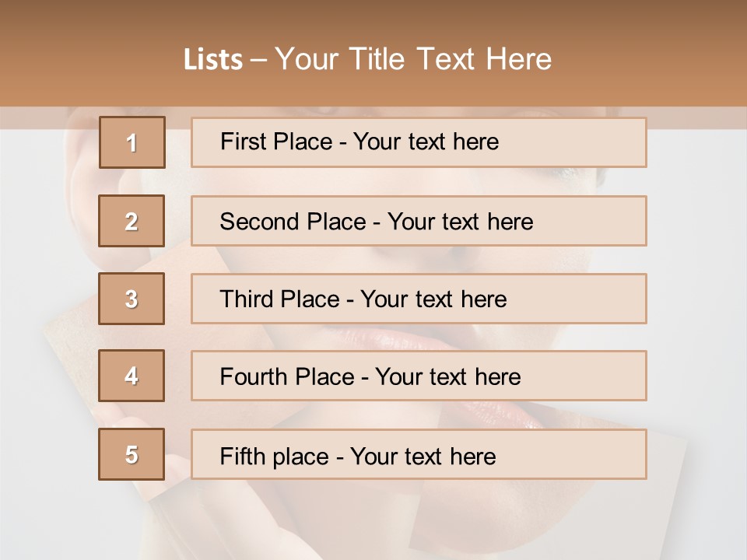This screenshot has height=560, width=747.
Task: Select the number 4 box
Action: pos(132,376)
